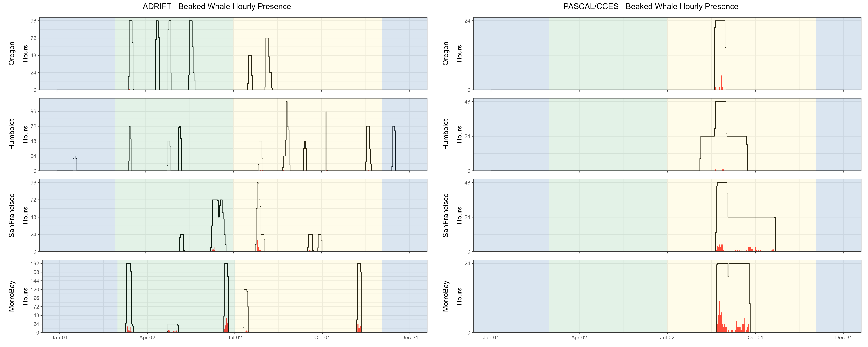Screen dimensions: 868x347
Task: Click the 72 y-tick on ADRIFT Oregon plot
Action: pyautogui.click(x=33, y=38)
